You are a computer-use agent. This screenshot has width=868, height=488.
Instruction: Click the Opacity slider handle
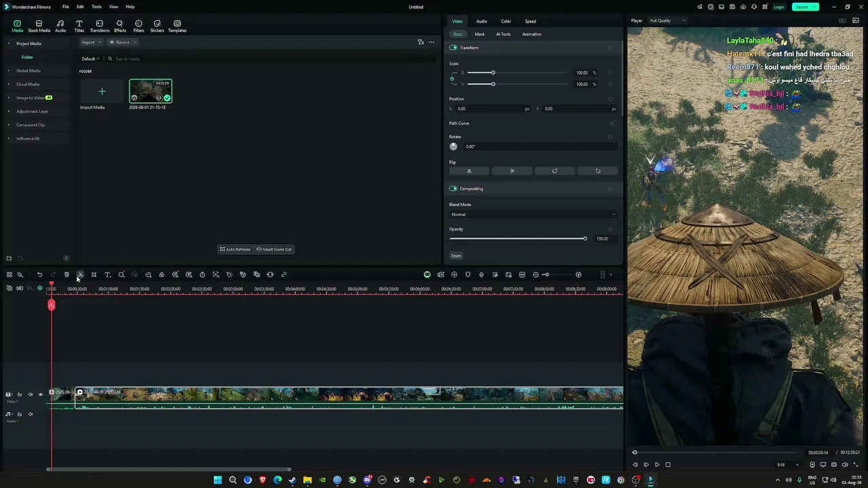(x=585, y=239)
